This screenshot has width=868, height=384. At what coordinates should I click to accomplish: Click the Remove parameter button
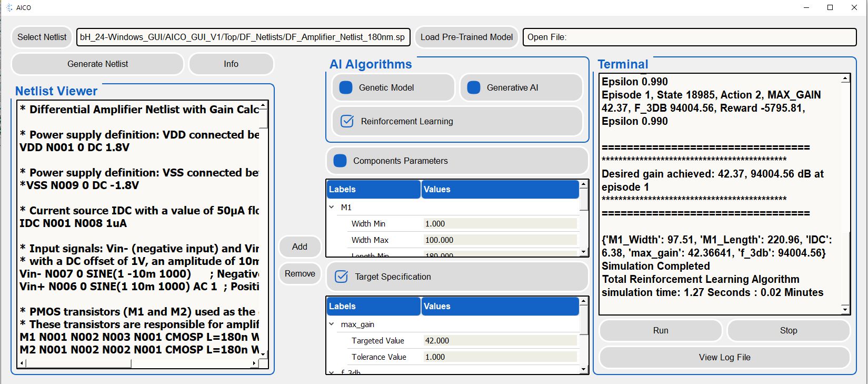tap(300, 273)
